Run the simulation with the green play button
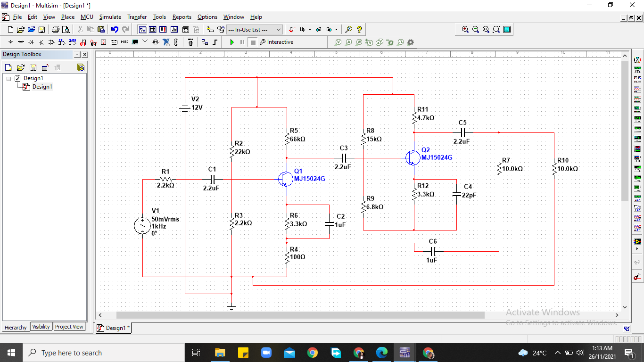Viewport: 644px width, 362px height. click(232, 42)
